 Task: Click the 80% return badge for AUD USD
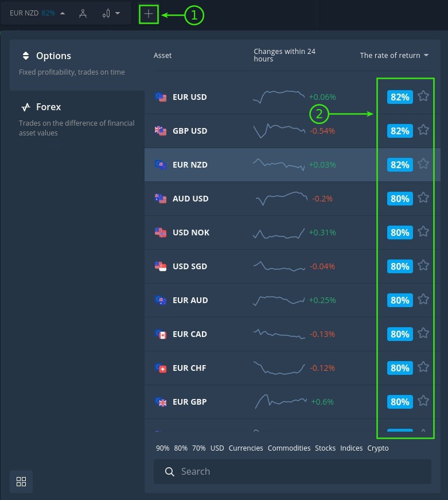400,199
